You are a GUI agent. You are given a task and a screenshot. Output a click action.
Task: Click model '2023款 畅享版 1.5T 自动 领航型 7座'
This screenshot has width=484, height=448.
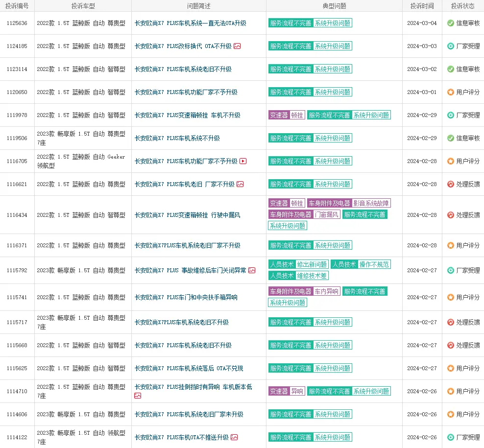(81, 438)
